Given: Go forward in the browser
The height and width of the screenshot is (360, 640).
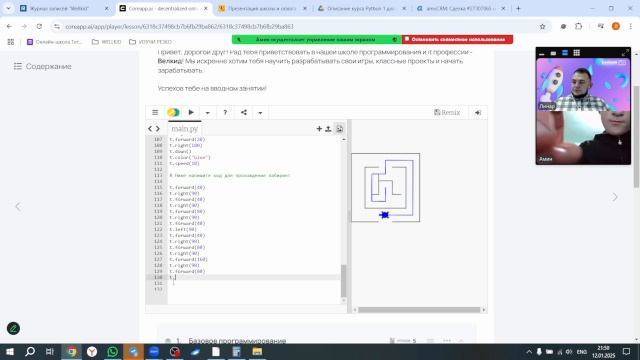Looking at the screenshot, I should pos(24,26).
